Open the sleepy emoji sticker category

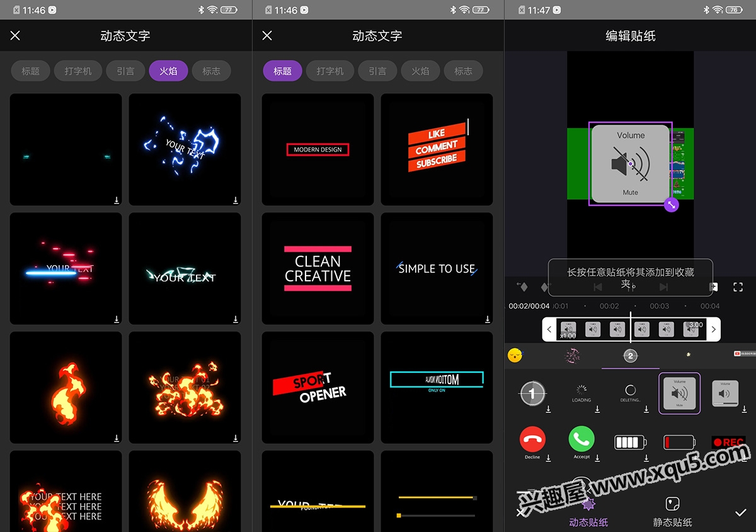515,356
